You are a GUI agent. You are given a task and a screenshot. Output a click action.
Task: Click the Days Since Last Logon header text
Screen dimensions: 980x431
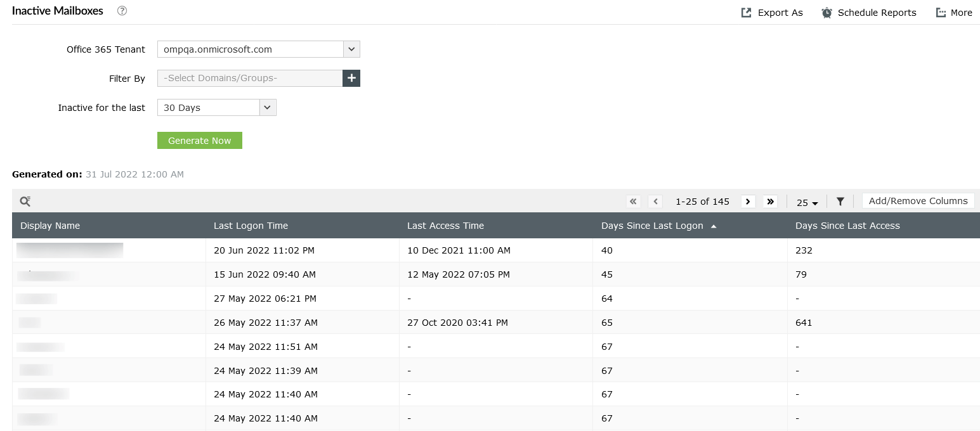point(652,226)
